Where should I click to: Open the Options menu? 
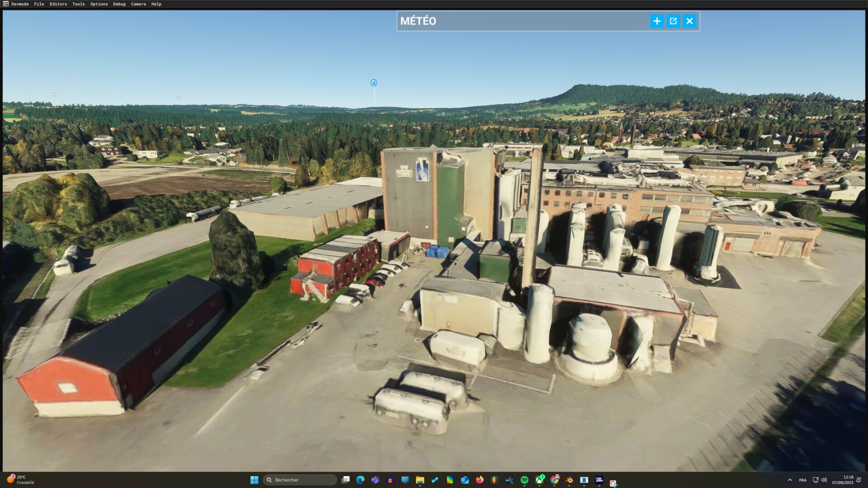pyautogui.click(x=99, y=4)
